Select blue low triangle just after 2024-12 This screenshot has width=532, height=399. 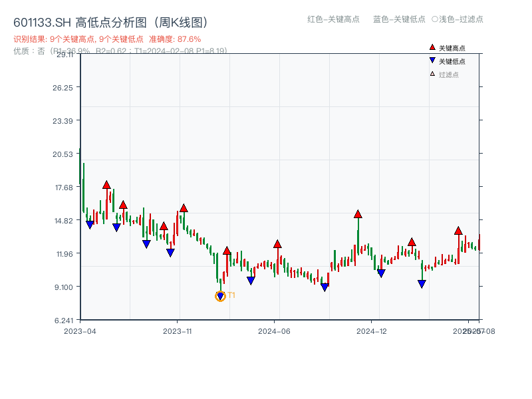point(381,273)
